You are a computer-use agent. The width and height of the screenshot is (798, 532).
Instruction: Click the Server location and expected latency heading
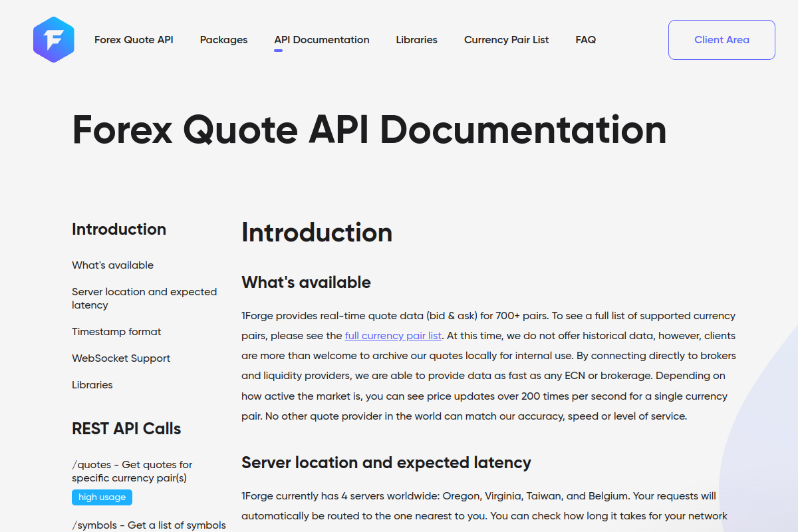point(386,463)
